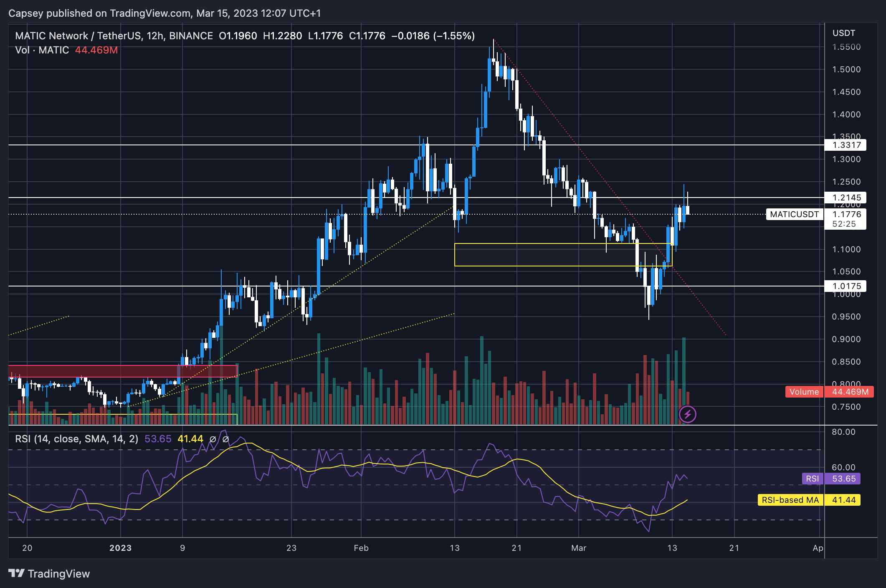Click the second ∅ symbol in RSI legend

coord(226,439)
